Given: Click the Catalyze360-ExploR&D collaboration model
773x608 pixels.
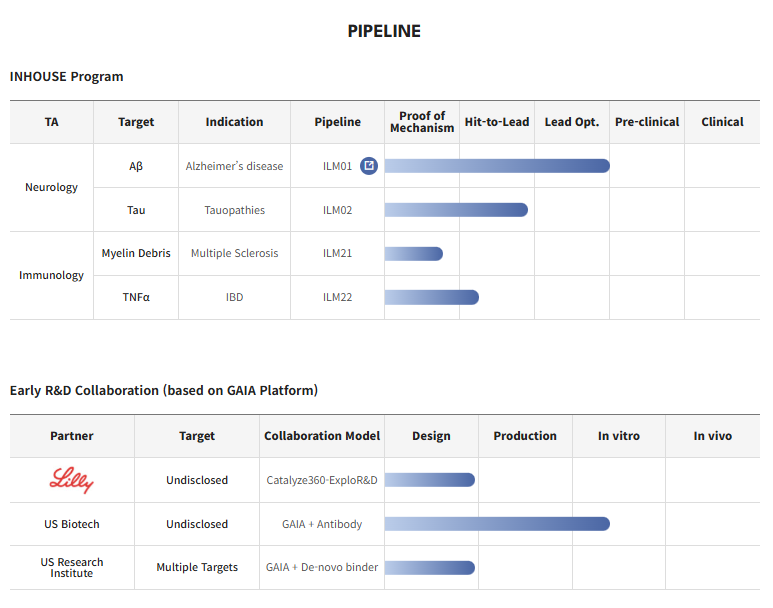Looking at the screenshot, I should 322,480.
